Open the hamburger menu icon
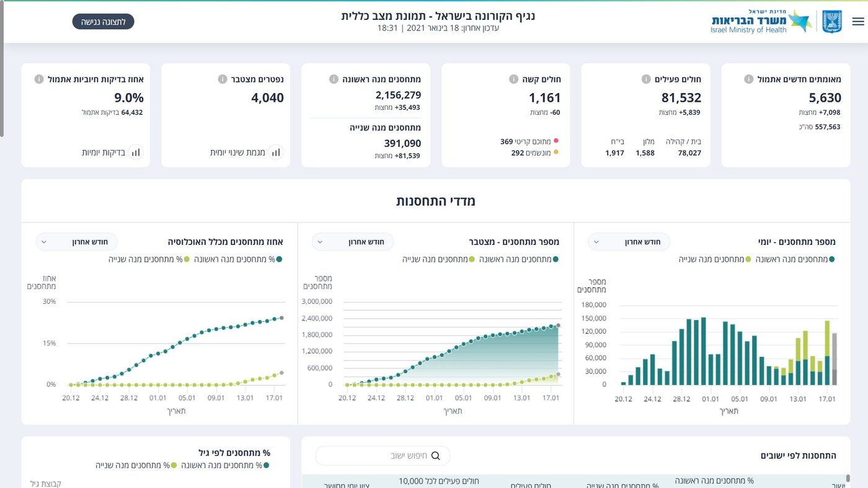Screen dimensions: 868x488 coord(858,22)
